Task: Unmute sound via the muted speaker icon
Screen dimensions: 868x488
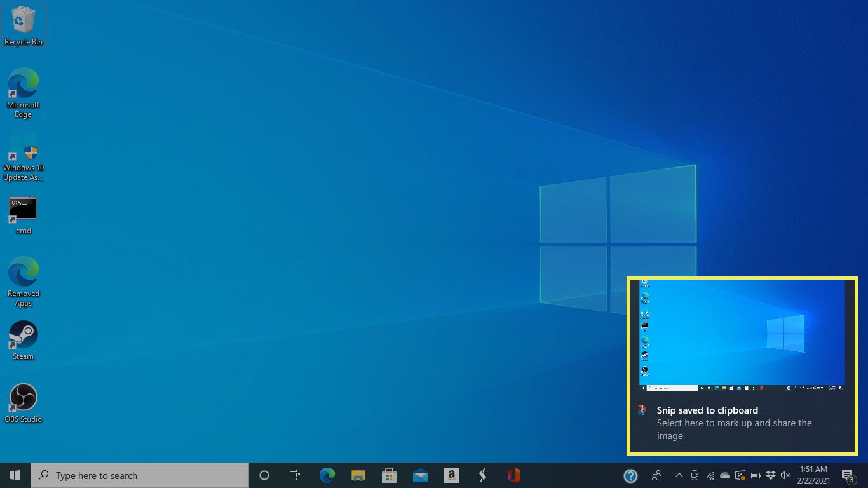Action: pyautogui.click(x=786, y=475)
